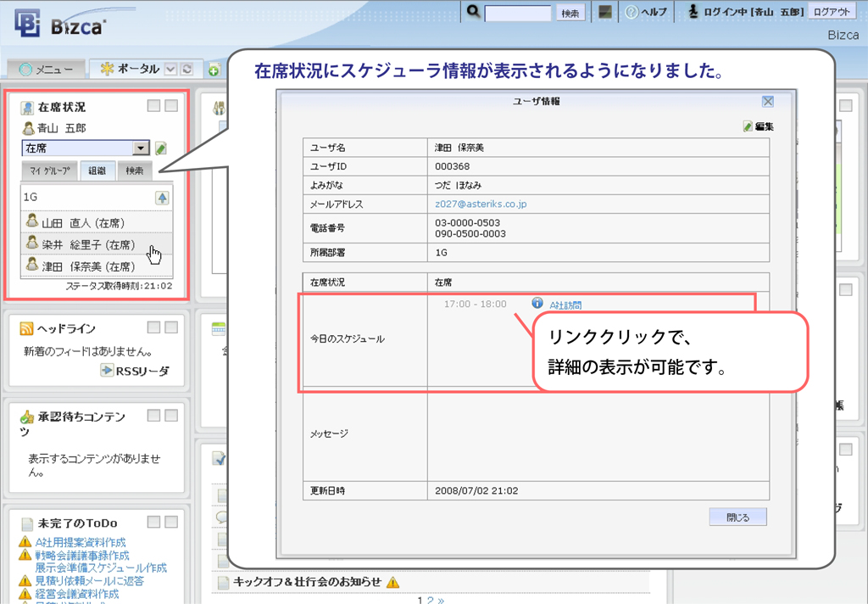
Task: Open the 戦略会議議事録作成 ToDo link
Action: [82, 556]
